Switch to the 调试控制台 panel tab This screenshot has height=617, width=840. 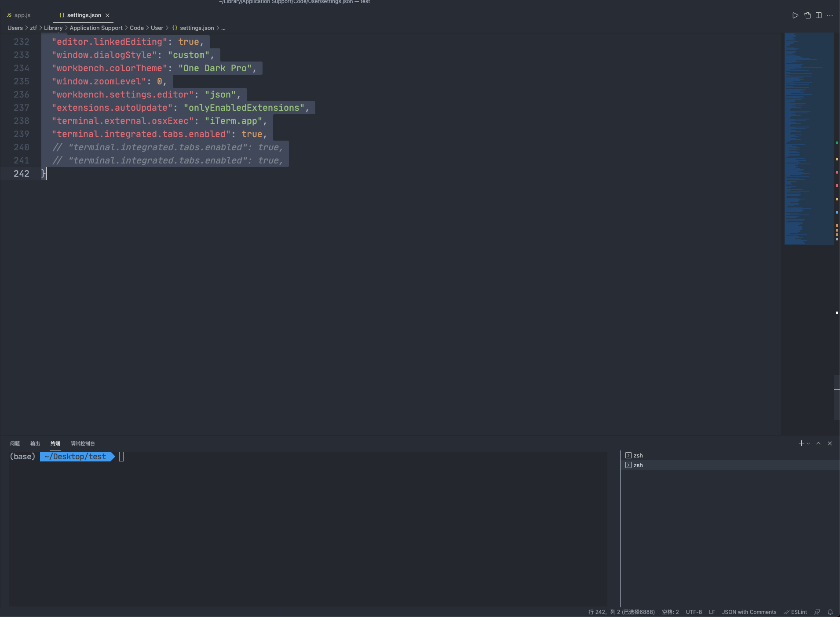pos(84,443)
